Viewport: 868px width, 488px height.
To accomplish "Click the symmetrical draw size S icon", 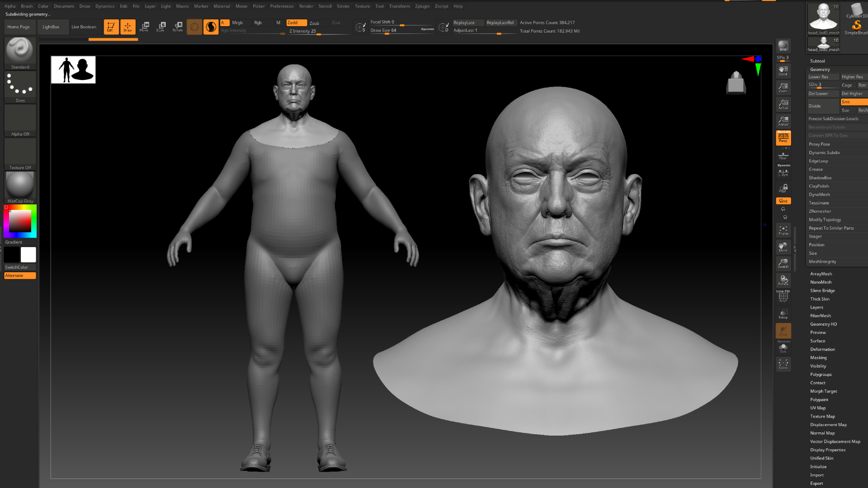I will point(360,27).
